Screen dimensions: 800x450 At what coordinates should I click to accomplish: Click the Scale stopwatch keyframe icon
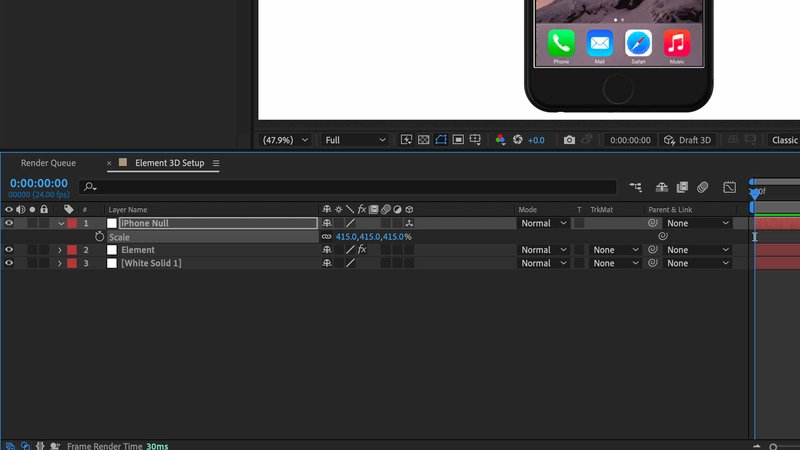(100, 237)
